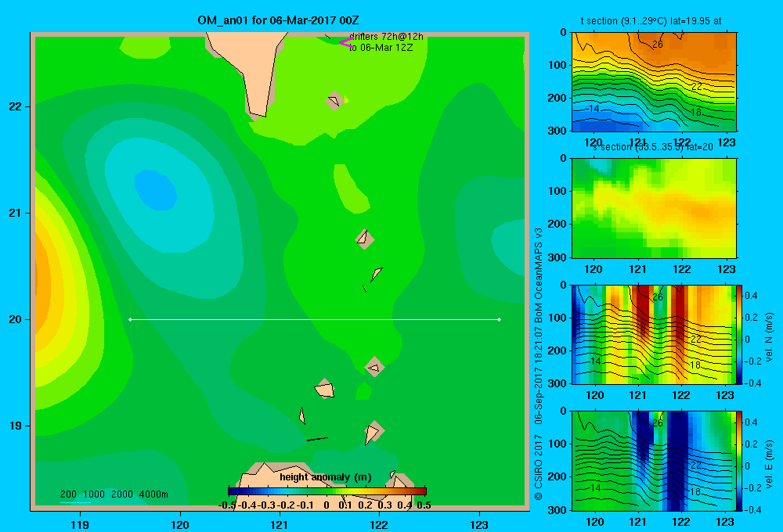Click the "vel. N (m/s)" axis label
The height and width of the screenshot is (532, 783).
pos(769,337)
